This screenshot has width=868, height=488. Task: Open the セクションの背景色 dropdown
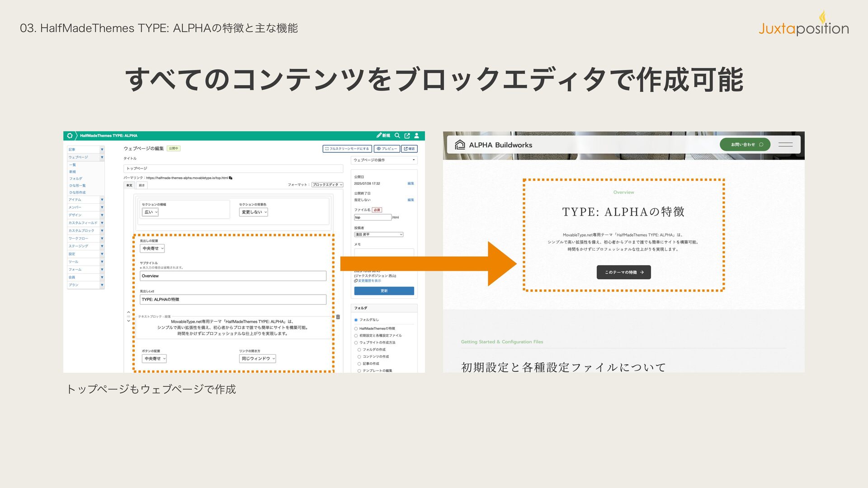[x=253, y=212]
